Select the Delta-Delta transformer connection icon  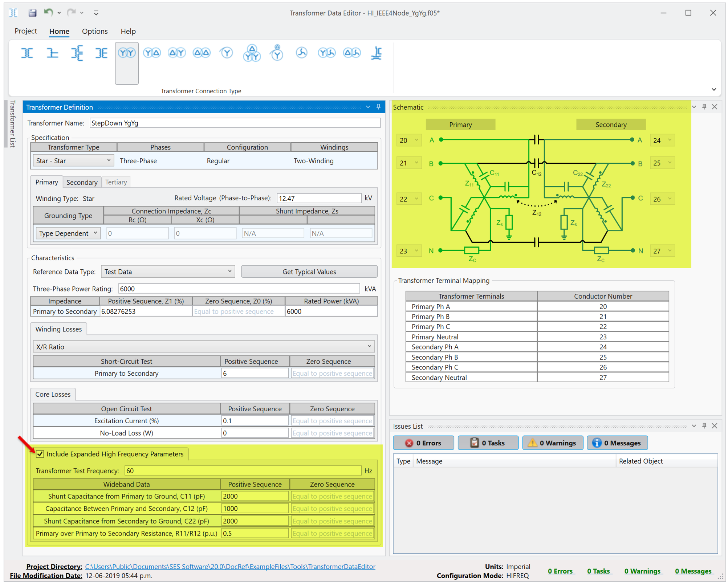202,53
